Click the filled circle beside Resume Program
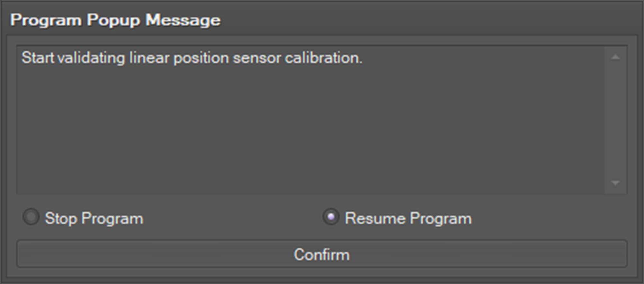 point(331,217)
